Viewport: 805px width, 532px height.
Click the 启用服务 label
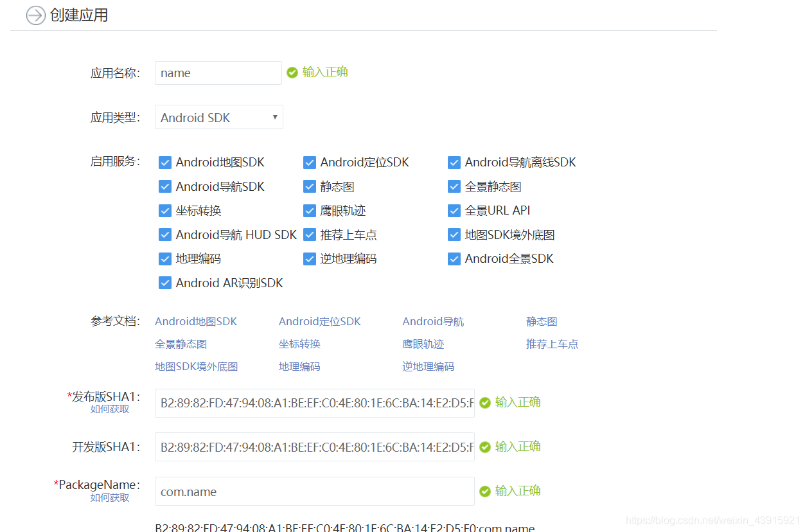pyautogui.click(x=115, y=161)
